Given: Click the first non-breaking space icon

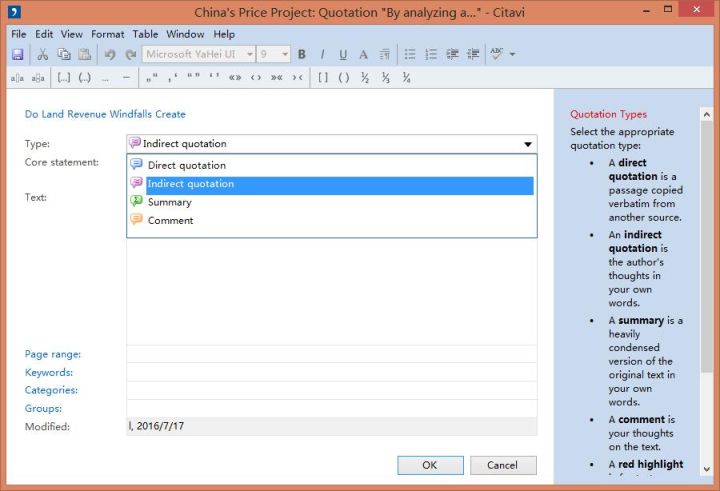Looking at the screenshot, I should (17, 78).
